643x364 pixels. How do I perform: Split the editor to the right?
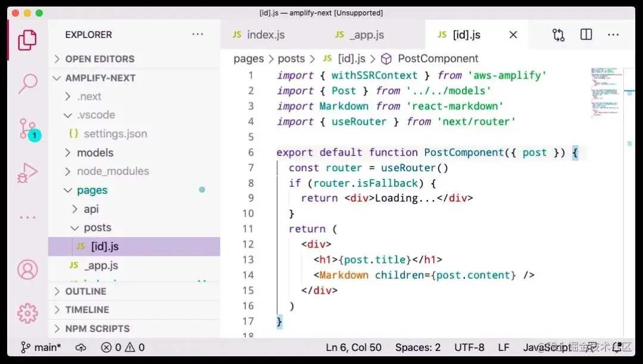tap(586, 34)
